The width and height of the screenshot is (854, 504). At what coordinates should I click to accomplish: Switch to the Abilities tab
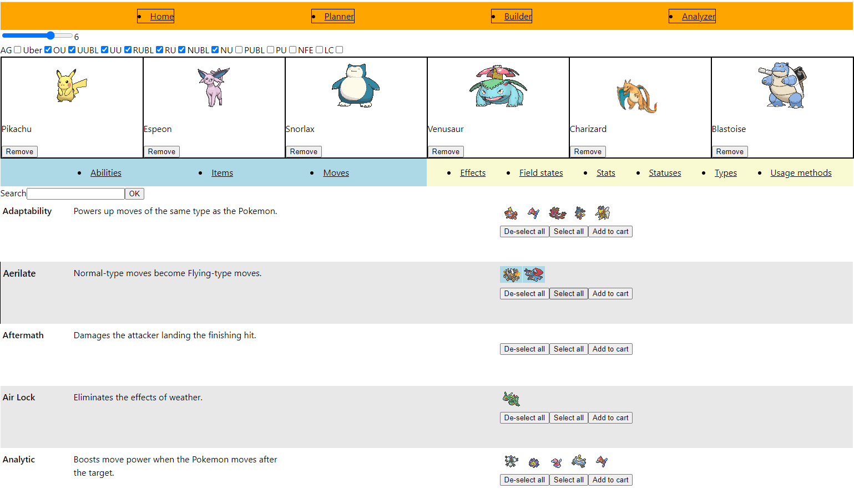click(x=106, y=173)
